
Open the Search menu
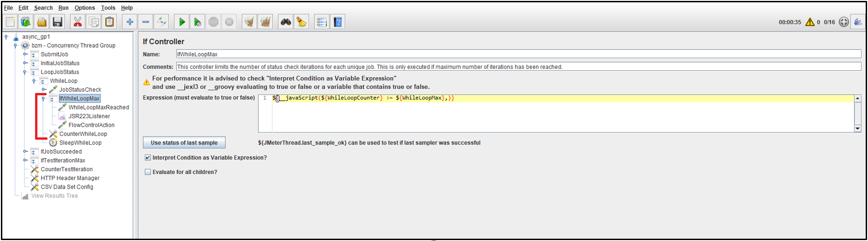click(43, 8)
